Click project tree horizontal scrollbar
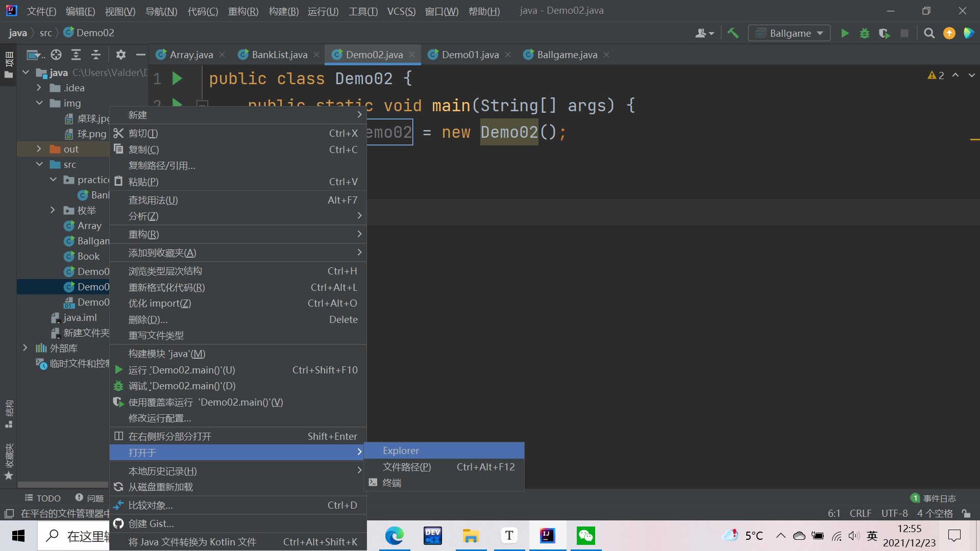980x551 pixels. click(62, 485)
